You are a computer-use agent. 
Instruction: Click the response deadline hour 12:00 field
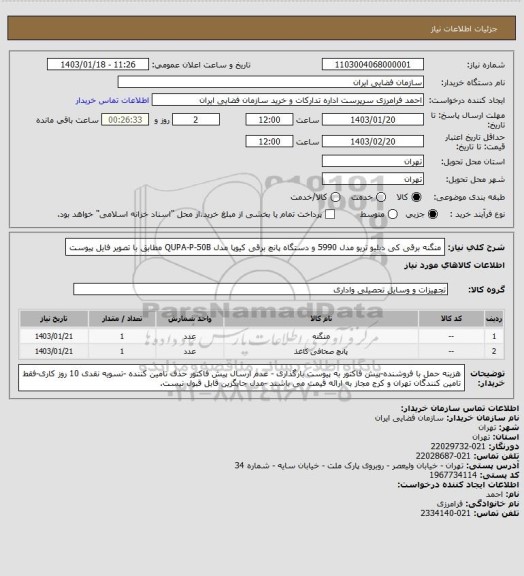269,120
